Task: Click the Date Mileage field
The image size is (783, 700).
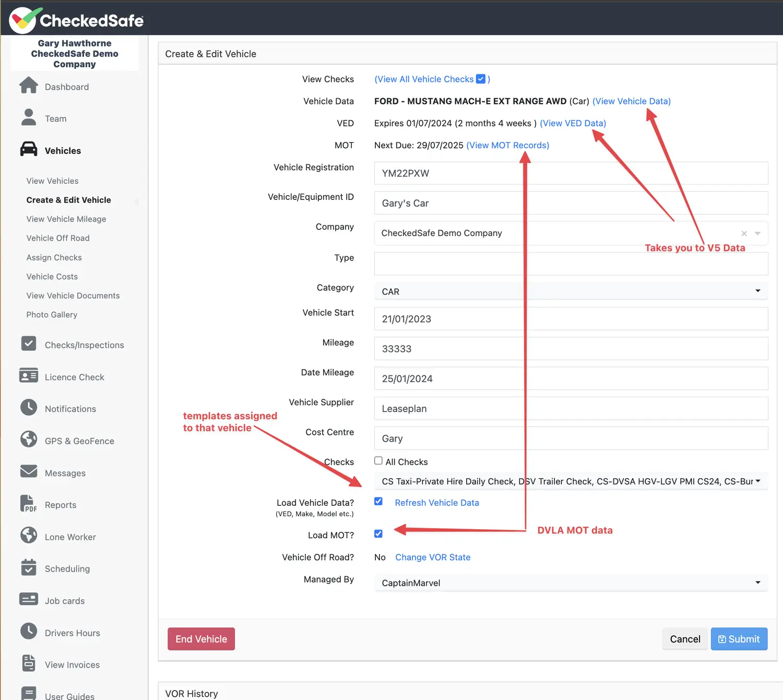Action: [x=571, y=378]
